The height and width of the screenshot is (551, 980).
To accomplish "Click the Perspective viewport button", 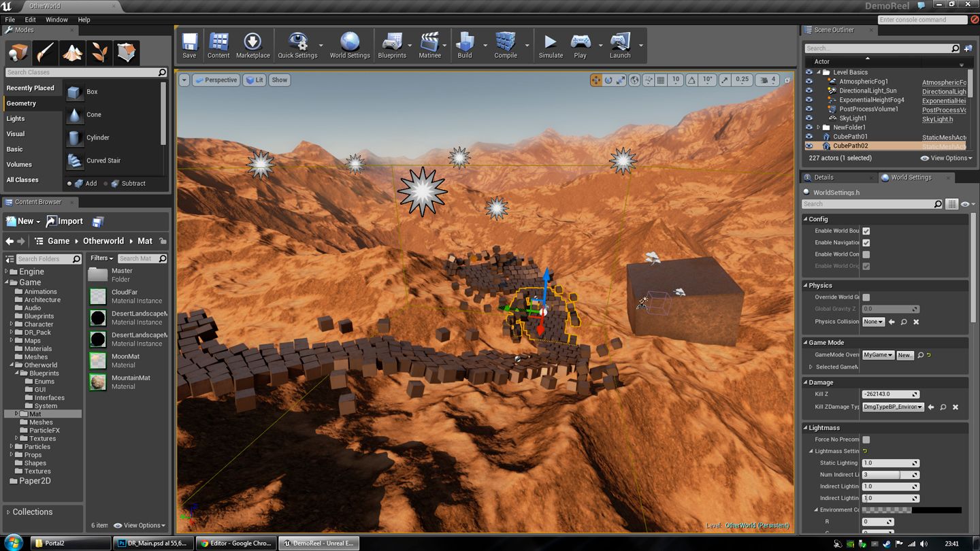I will tap(216, 80).
